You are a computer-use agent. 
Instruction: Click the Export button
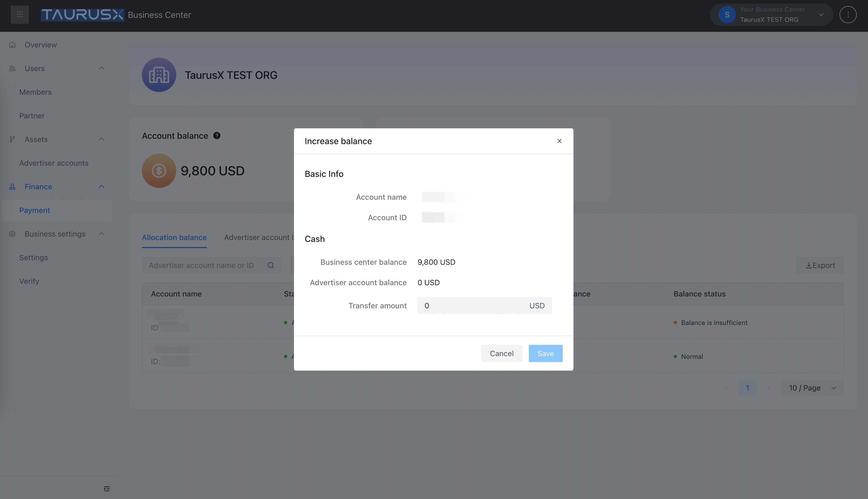click(820, 265)
